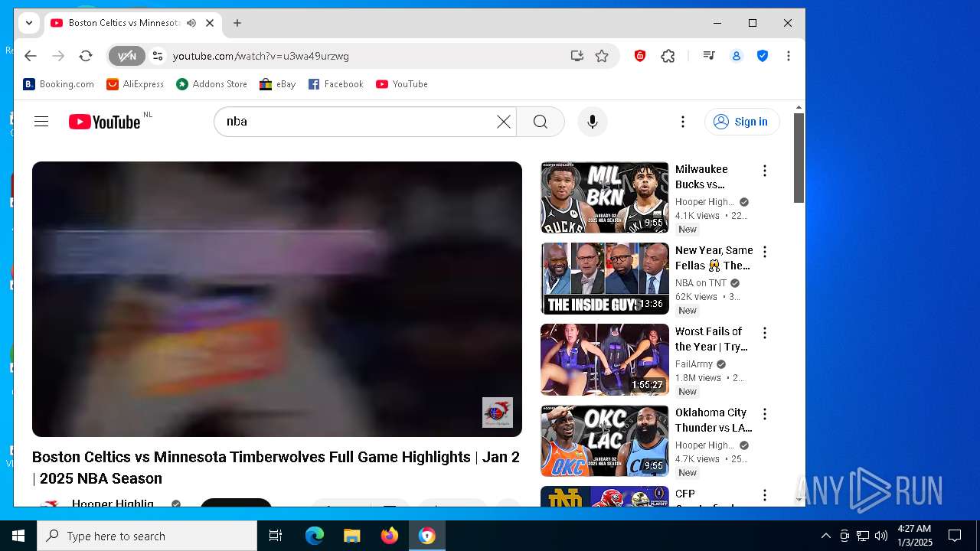Open the Milwaukee Bucks vs video title
The width and height of the screenshot is (980, 551).
coord(702,177)
